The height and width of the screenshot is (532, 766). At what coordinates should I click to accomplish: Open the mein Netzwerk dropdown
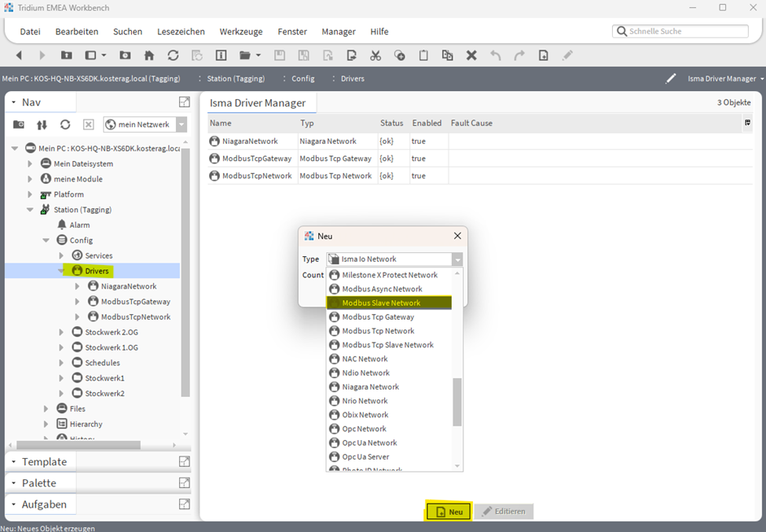[x=182, y=124]
